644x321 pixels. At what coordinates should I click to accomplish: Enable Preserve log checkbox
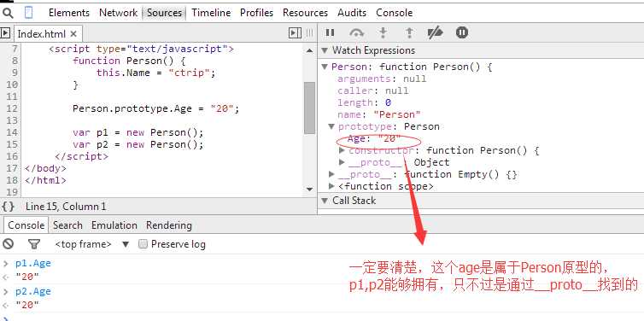143,244
